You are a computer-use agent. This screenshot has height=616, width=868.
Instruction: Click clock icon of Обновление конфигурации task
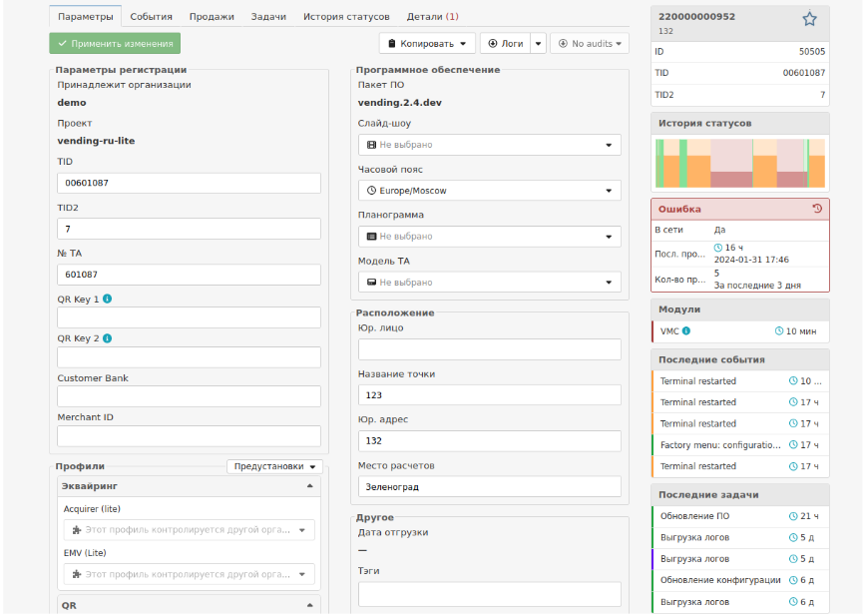(793, 580)
